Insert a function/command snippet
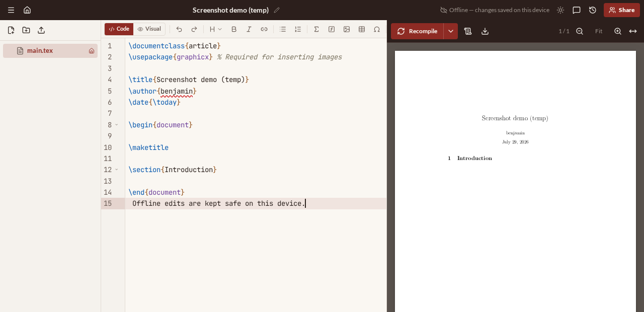This screenshot has width=644, height=312. click(332, 29)
